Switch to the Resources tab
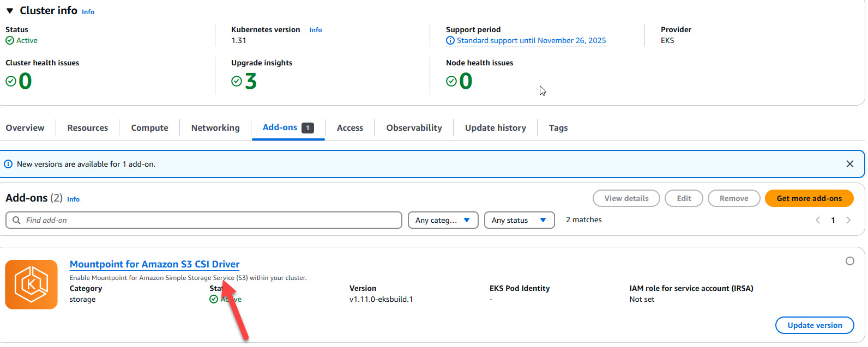 88,127
